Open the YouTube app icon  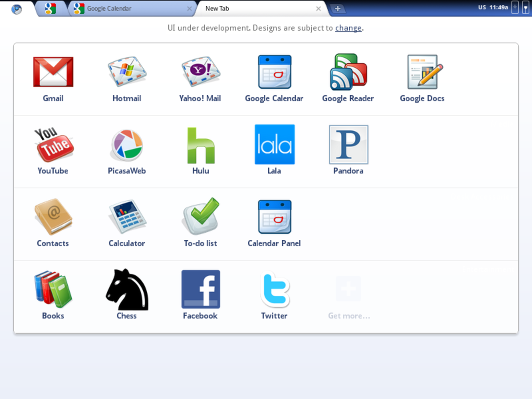click(x=54, y=145)
